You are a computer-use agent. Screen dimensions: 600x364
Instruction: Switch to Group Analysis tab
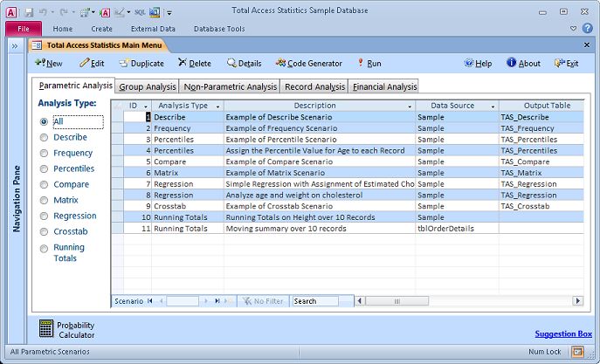[148, 86]
